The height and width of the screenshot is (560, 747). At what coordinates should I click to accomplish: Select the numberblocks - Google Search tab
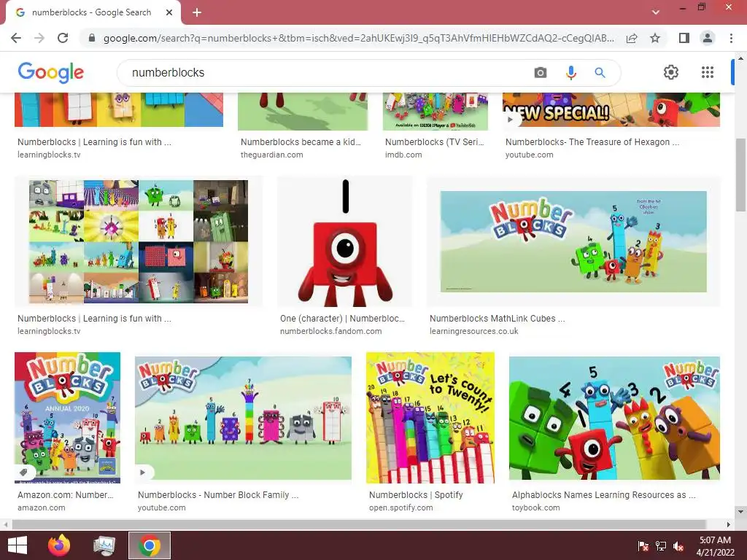coord(93,13)
